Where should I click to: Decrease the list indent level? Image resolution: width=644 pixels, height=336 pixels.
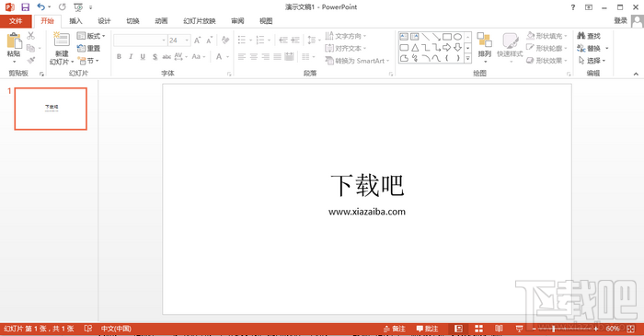click(x=283, y=40)
